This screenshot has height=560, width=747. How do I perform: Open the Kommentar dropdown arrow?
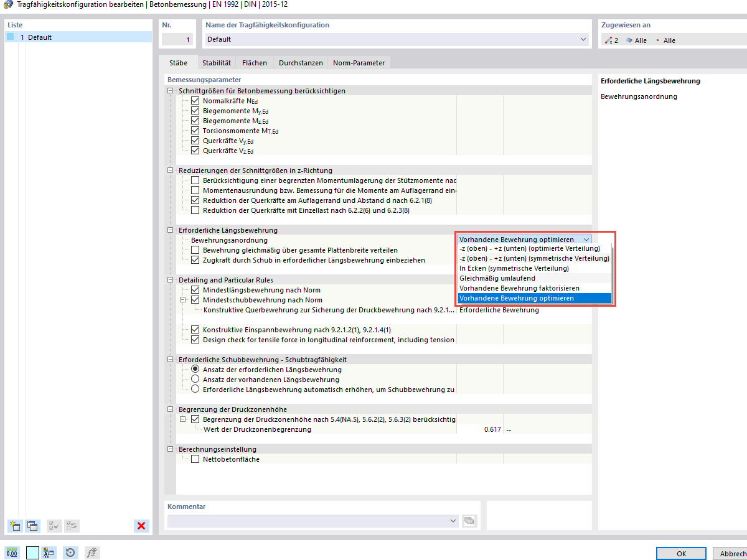[453, 520]
